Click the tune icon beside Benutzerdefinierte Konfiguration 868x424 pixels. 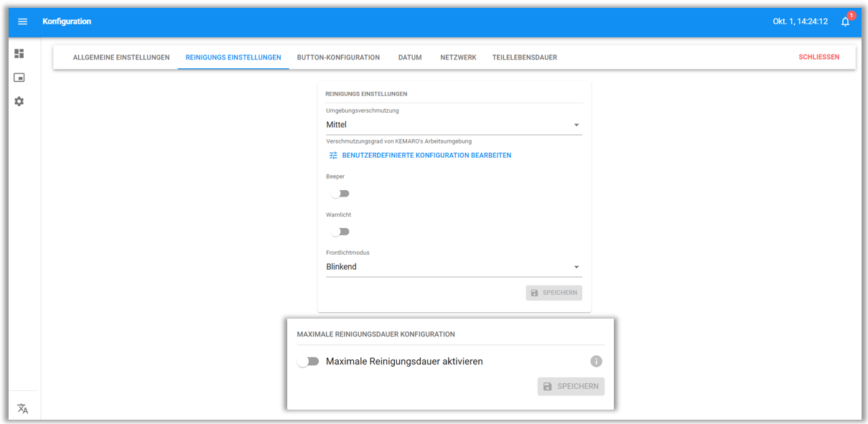click(x=333, y=156)
